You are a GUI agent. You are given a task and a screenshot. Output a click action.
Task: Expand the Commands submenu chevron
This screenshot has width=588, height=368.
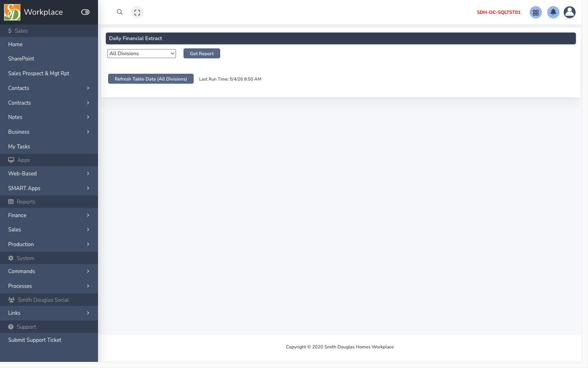[88, 271]
